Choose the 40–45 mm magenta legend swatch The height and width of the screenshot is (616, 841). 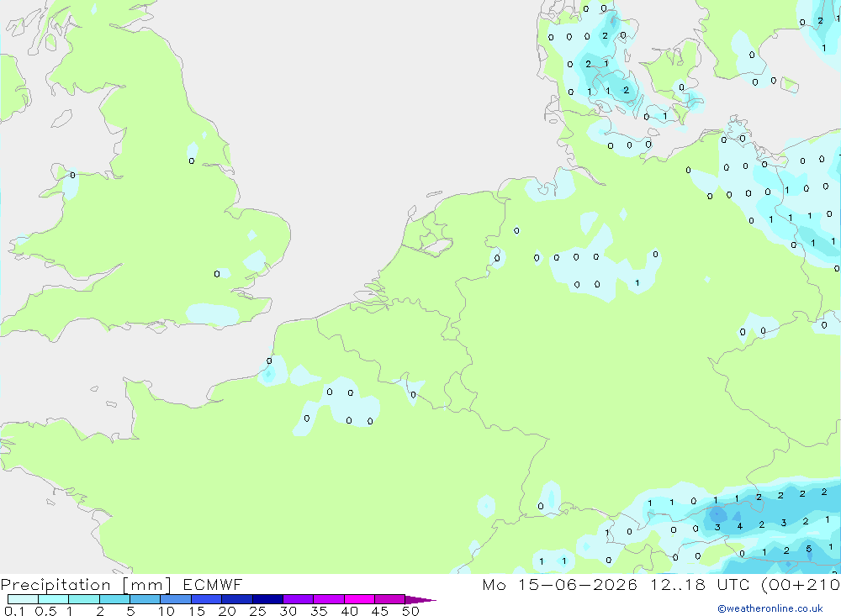pyautogui.click(x=359, y=599)
